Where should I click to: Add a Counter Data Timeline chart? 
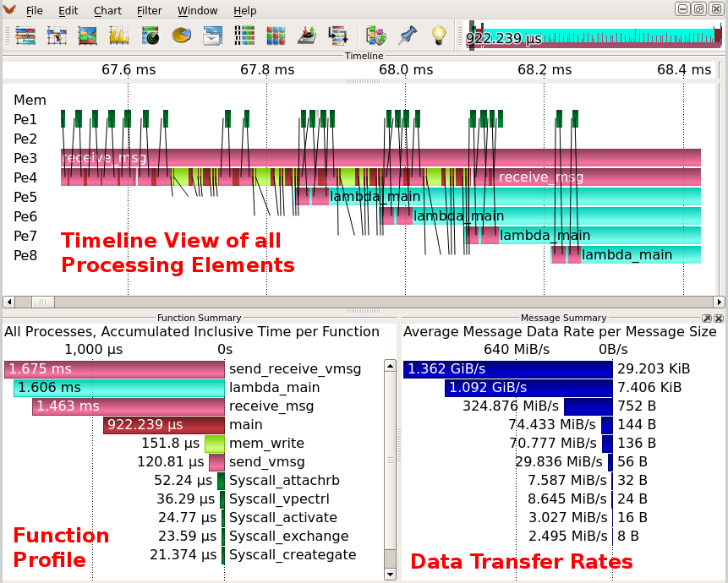click(x=119, y=35)
